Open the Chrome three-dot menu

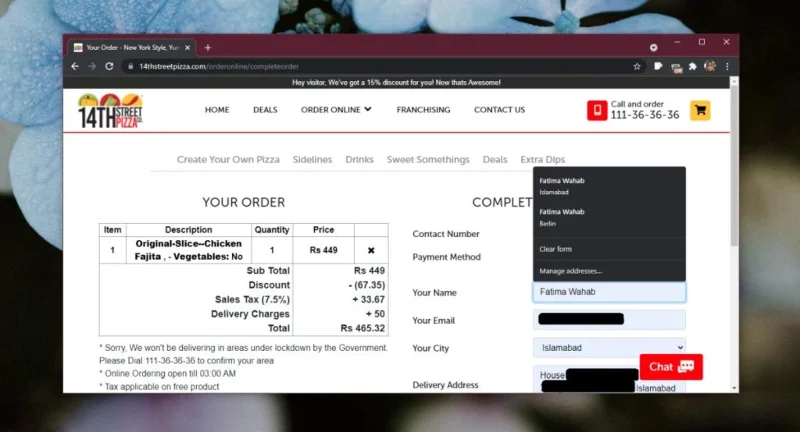pos(727,66)
